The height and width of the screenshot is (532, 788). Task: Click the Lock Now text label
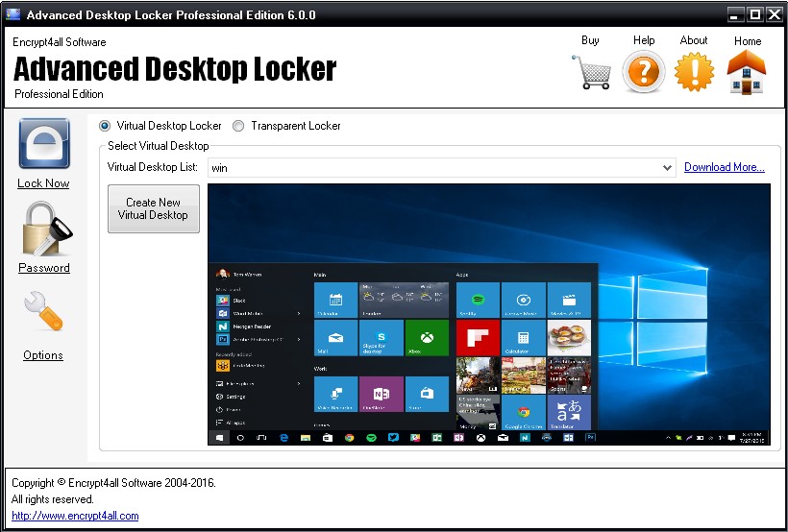(x=43, y=183)
